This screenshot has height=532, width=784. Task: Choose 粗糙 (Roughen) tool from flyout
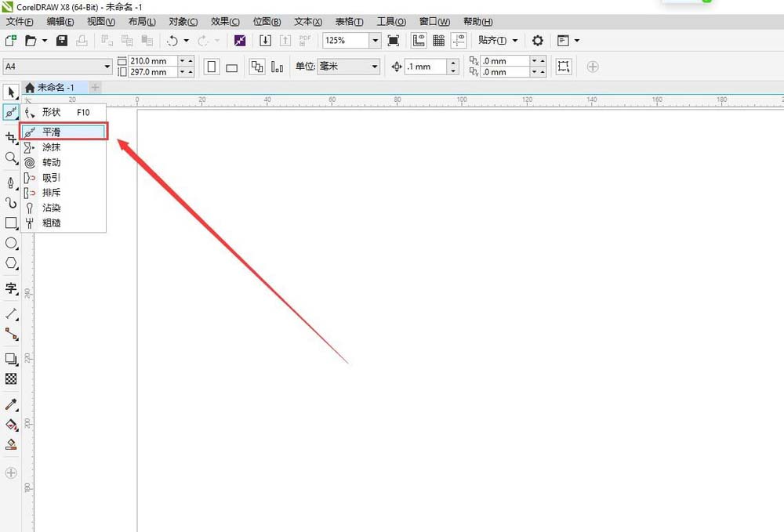63,223
